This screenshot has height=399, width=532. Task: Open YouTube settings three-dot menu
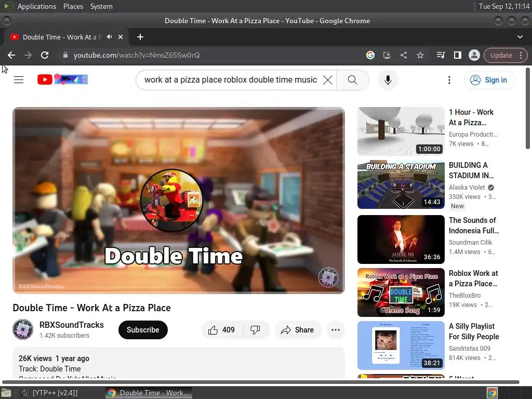pos(449,80)
